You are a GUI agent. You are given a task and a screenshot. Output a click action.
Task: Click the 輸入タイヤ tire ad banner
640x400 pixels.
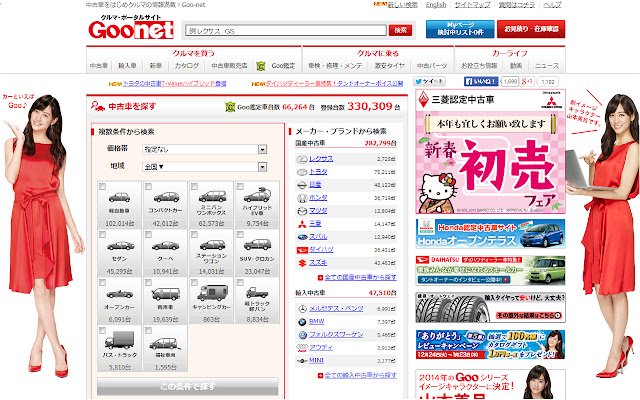(490, 307)
